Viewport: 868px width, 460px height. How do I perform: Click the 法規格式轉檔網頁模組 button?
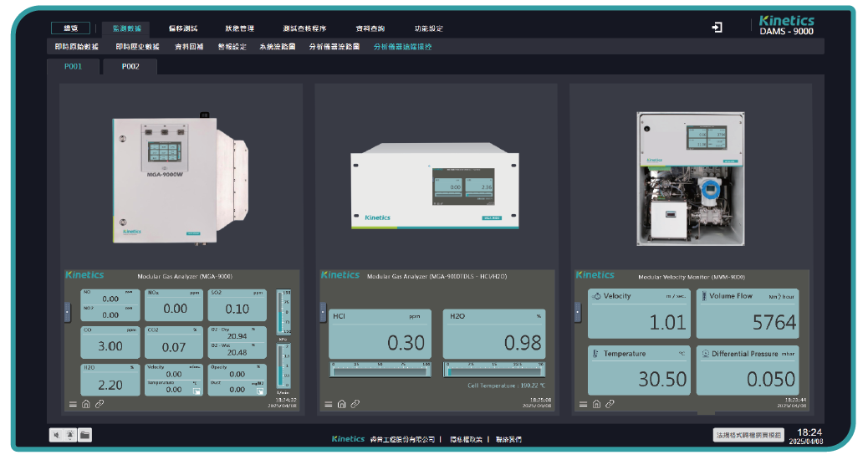[749, 435]
